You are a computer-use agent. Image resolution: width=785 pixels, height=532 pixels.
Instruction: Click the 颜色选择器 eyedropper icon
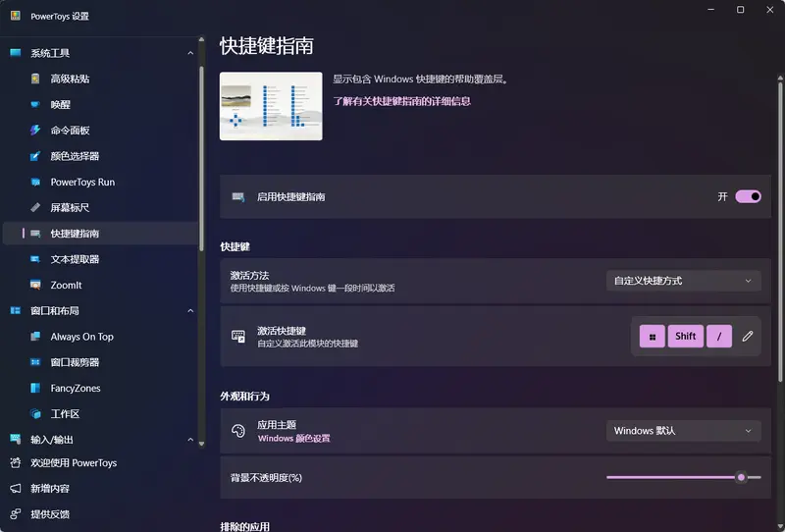coord(35,156)
